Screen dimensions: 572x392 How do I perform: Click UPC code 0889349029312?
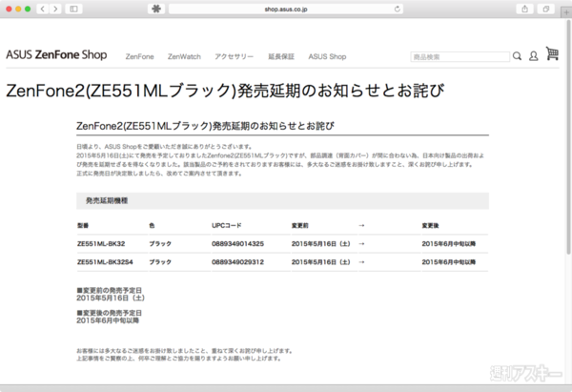click(237, 262)
